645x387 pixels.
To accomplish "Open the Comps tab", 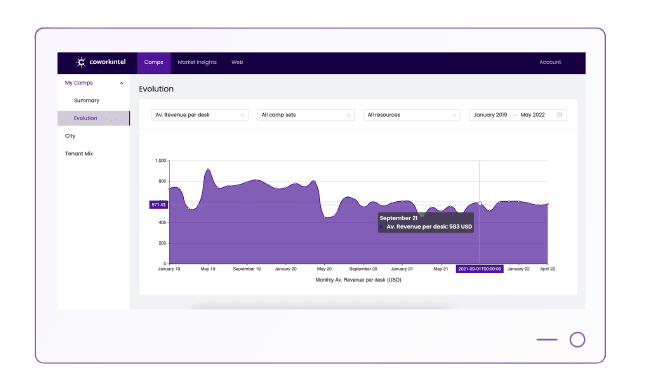I will (x=154, y=63).
